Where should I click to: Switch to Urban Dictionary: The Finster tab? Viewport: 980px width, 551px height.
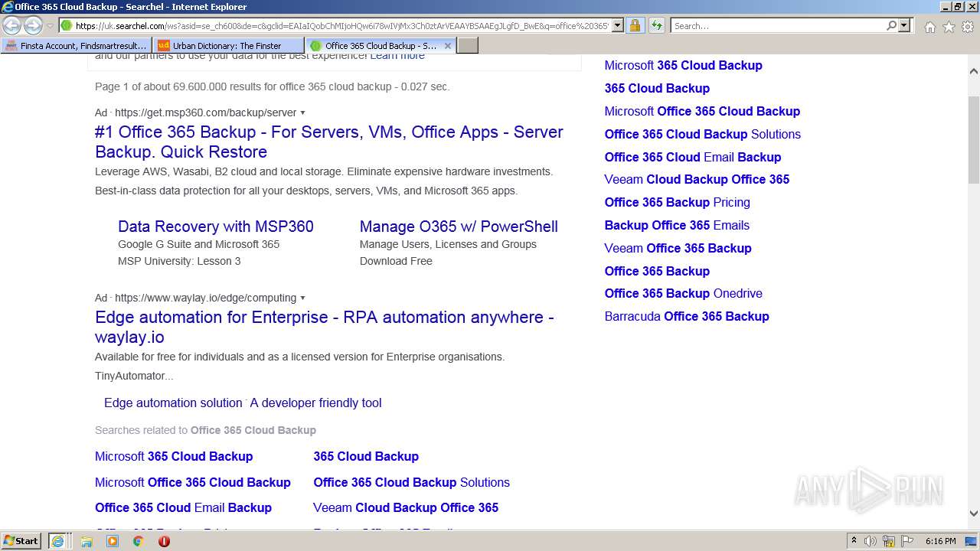tap(228, 46)
